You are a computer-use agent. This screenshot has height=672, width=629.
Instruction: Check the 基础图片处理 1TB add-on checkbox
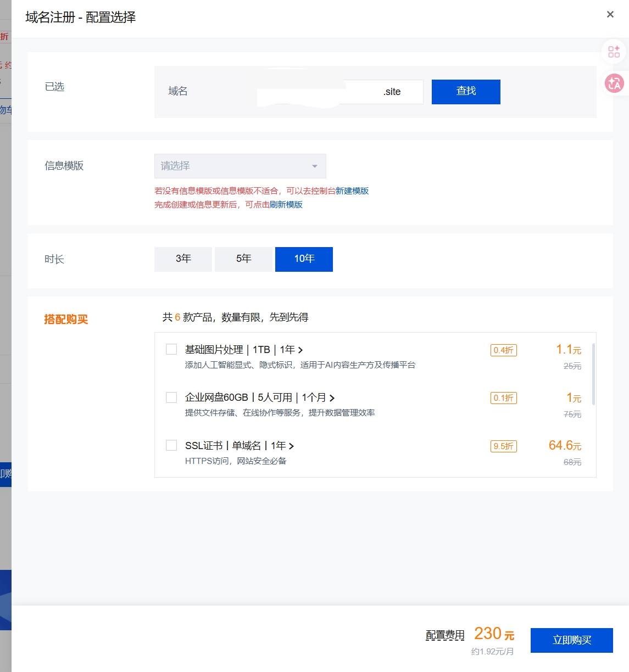[171, 349]
